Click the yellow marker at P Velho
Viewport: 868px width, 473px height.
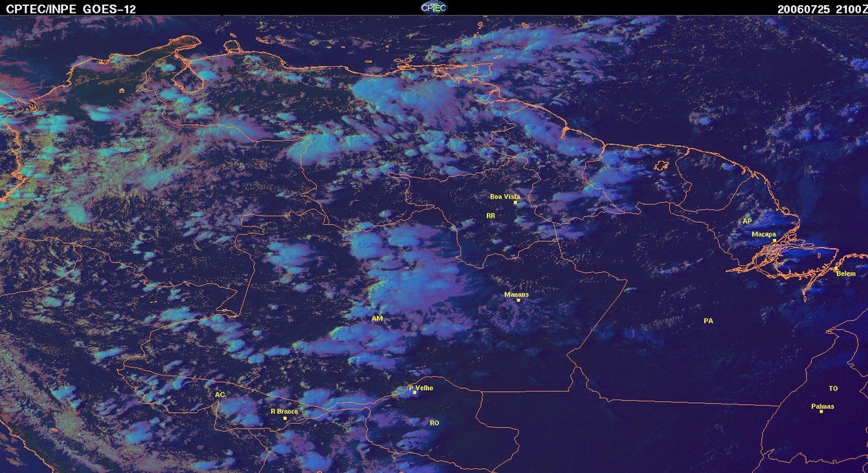(414, 392)
